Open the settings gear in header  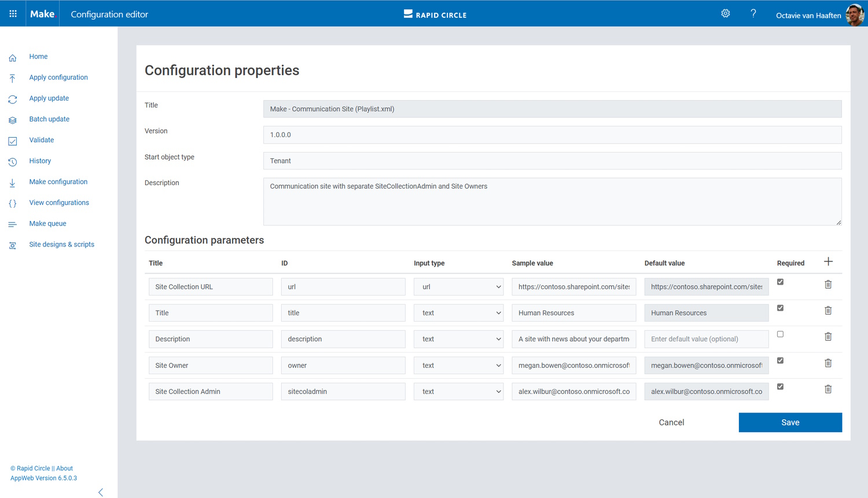tap(725, 13)
